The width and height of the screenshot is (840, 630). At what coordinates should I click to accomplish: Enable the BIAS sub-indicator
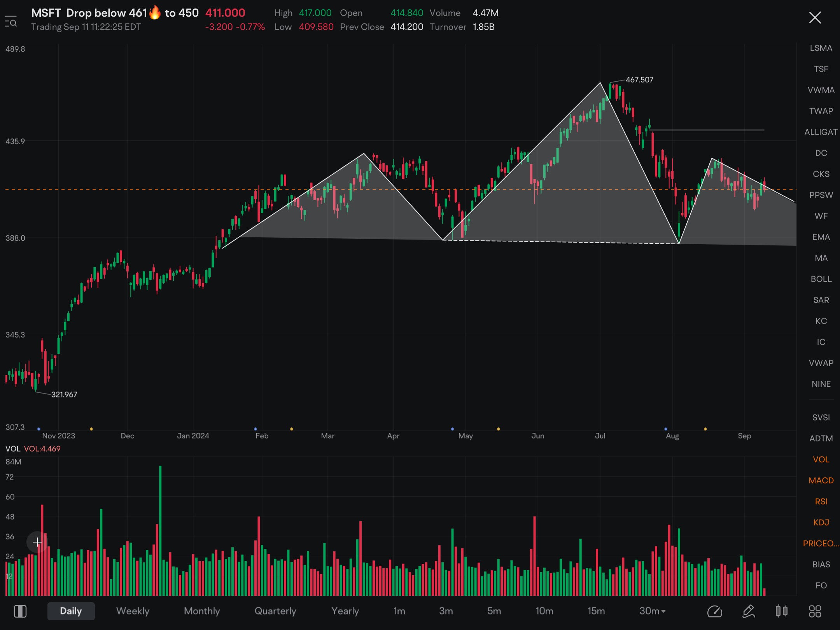[821, 564]
